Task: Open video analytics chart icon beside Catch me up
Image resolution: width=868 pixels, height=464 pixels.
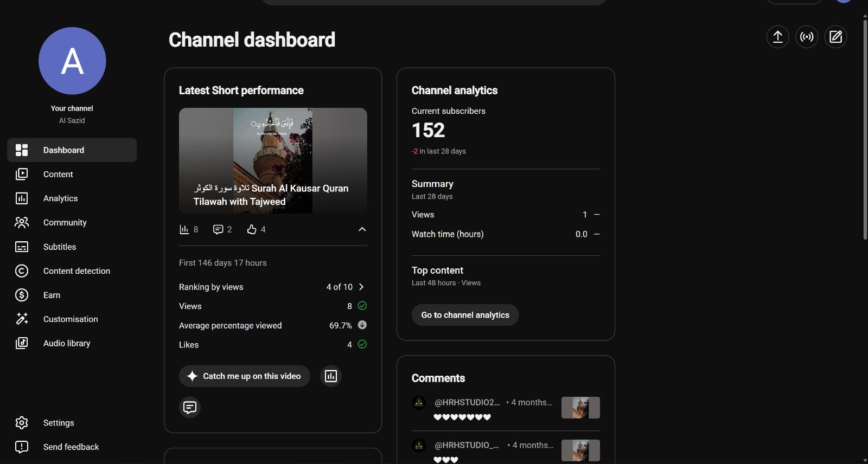Action: (x=331, y=376)
